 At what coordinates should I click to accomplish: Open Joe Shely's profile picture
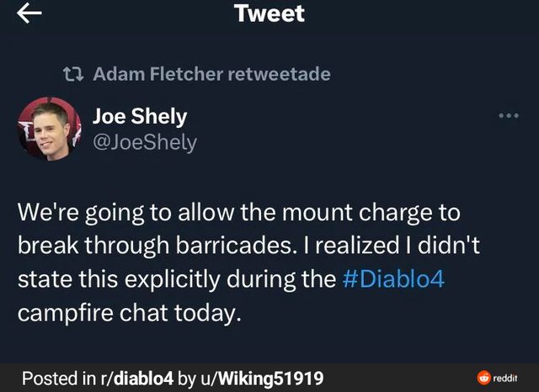click(x=50, y=128)
